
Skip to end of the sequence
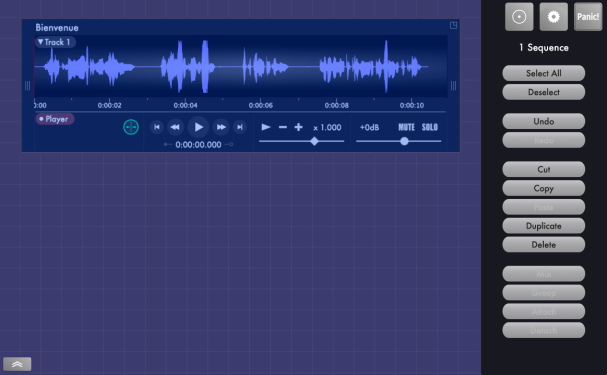[240, 127]
